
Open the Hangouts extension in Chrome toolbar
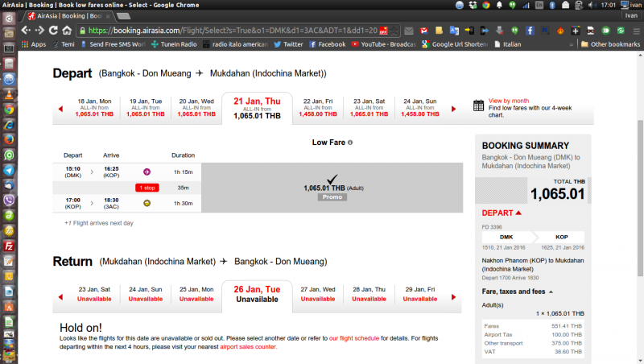point(514,31)
